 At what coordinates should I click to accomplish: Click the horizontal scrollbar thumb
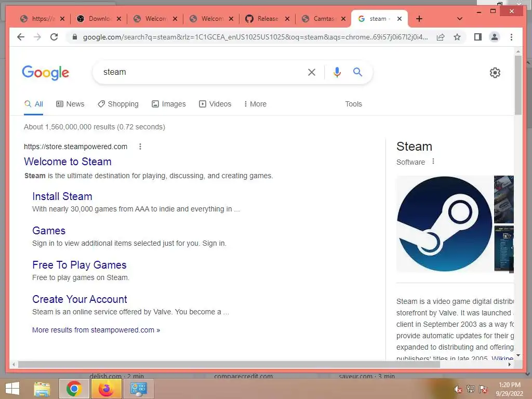click(x=229, y=364)
